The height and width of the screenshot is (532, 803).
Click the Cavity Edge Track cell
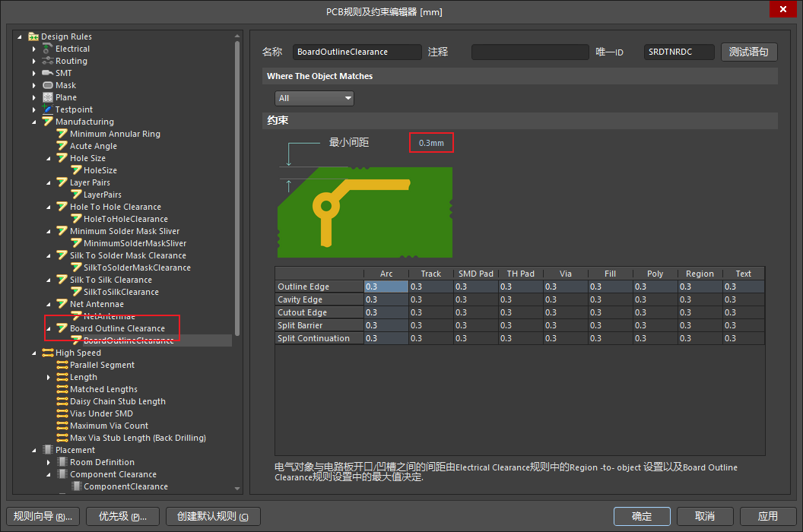point(430,299)
